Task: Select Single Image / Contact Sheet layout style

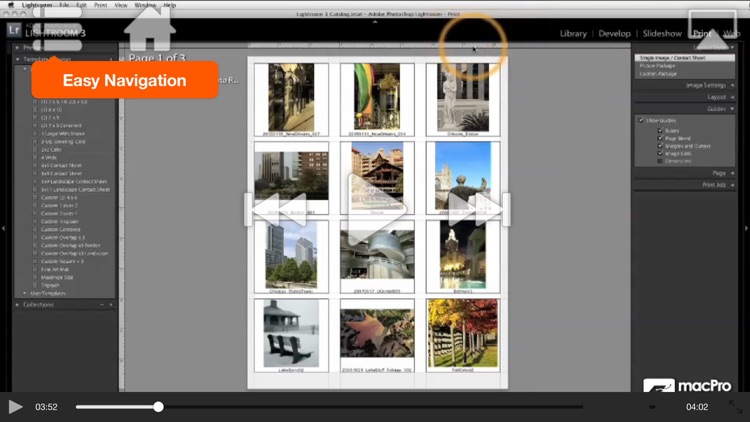Action: 684,58
